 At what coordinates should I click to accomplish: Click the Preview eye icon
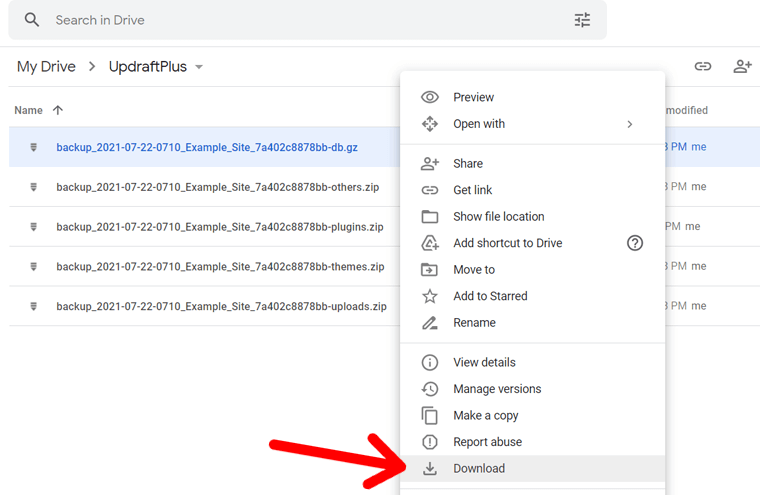tap(429, 97)
